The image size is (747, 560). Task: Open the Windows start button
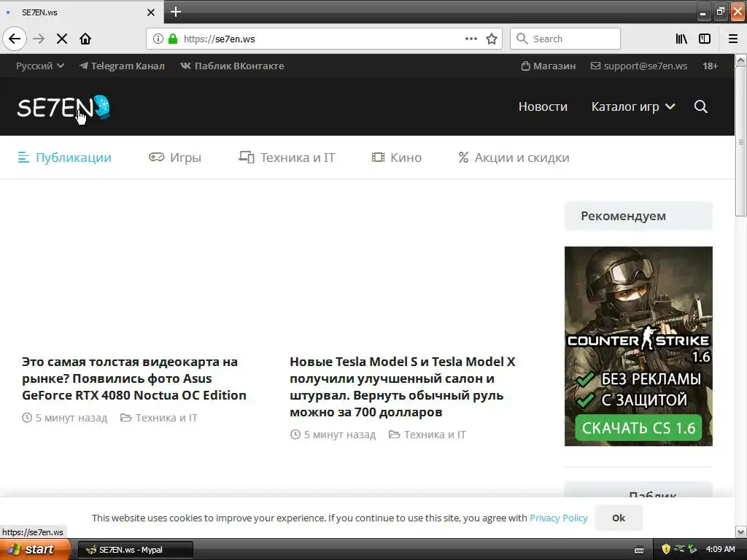pyautogui.click(x=35, y=550)
